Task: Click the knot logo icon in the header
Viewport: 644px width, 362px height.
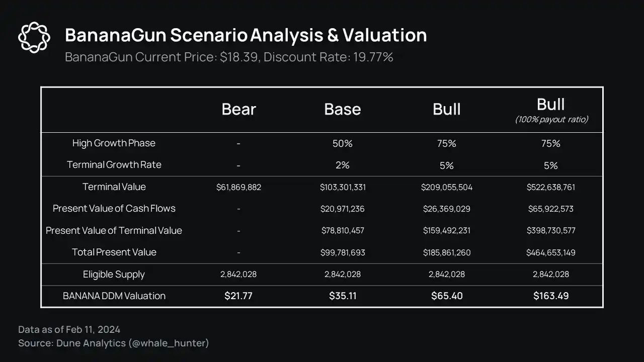Action: point(34,37)
